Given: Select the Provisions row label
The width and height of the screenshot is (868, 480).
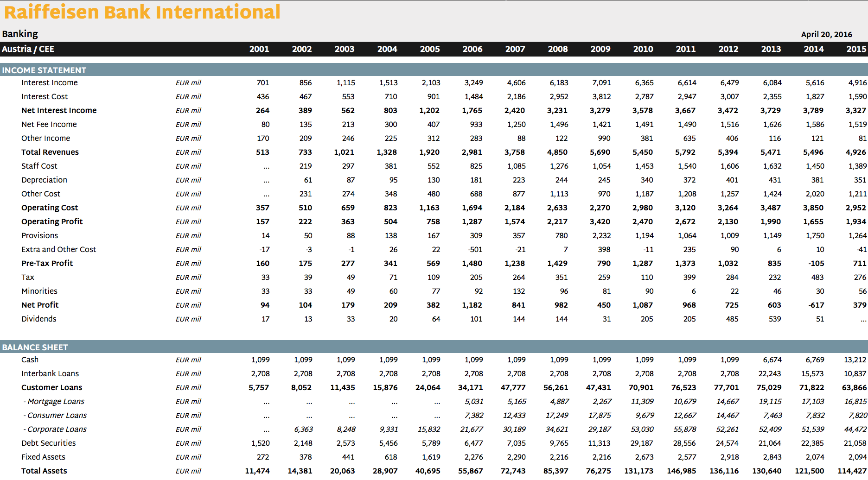Looking at the screenshot, I should pos(40,235).
